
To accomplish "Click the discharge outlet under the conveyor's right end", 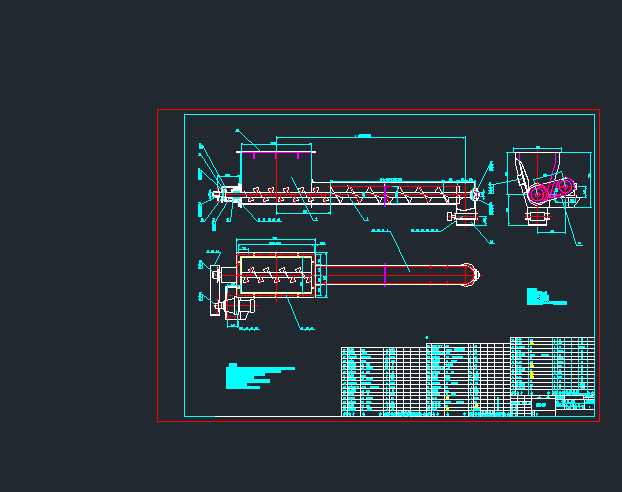I will (465, 217).
